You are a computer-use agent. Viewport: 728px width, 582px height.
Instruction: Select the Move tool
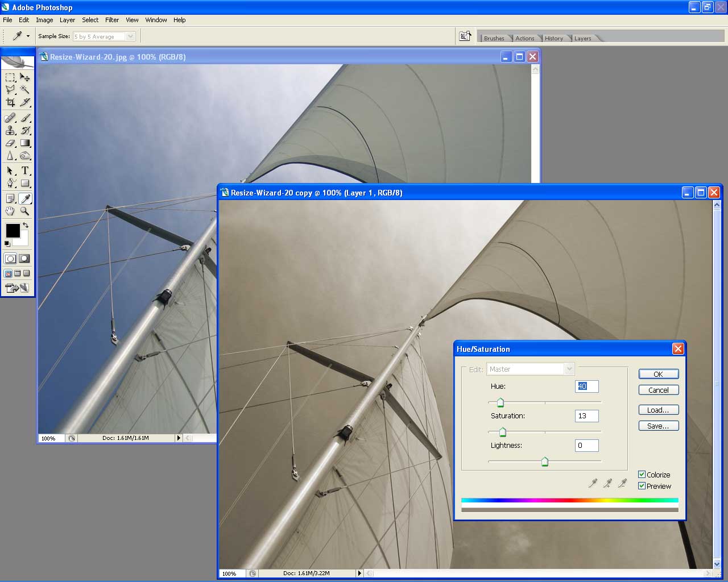tap(25, 77)
